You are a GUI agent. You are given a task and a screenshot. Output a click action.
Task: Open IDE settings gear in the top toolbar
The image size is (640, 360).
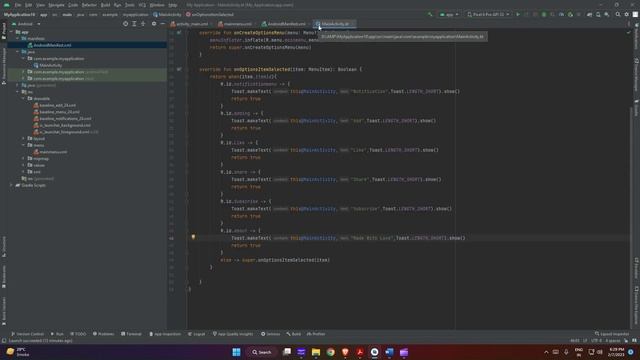click(x=627, y=14)
